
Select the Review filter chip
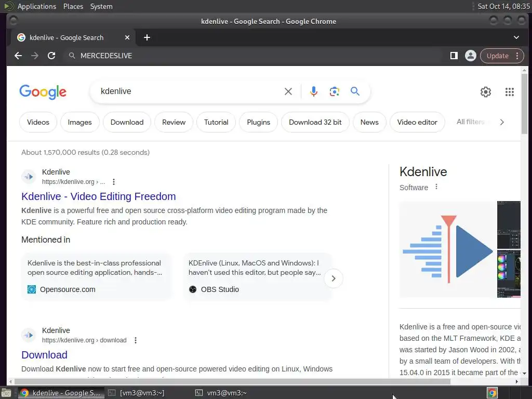pos(174,122)
